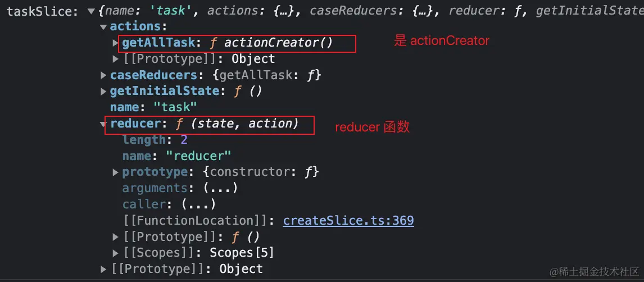This screenshot has height=282, width=644.
Task: Expand the [[Prototype]]: f () entry
Action: 116,237
